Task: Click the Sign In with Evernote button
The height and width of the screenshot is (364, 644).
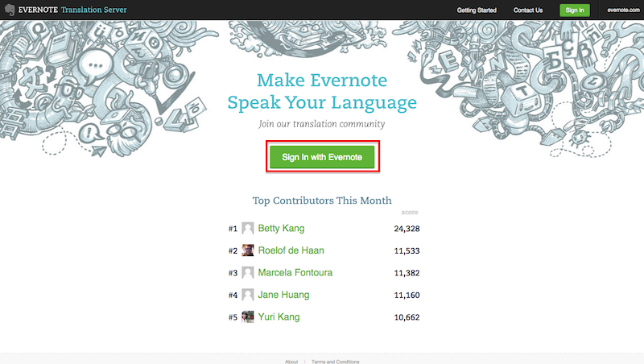Action: click(x=322, y=156)
